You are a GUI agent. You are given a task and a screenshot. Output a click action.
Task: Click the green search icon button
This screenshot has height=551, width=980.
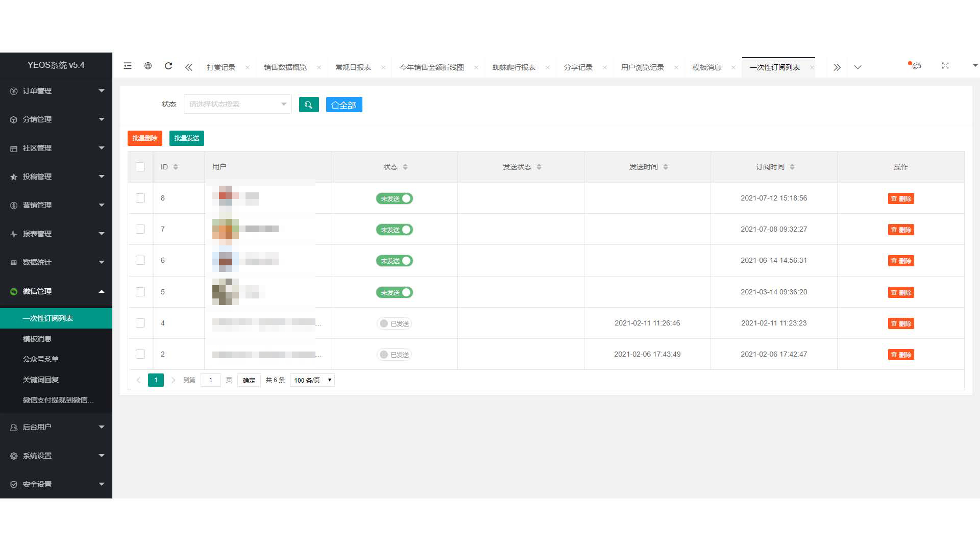(x=309, y=105)
